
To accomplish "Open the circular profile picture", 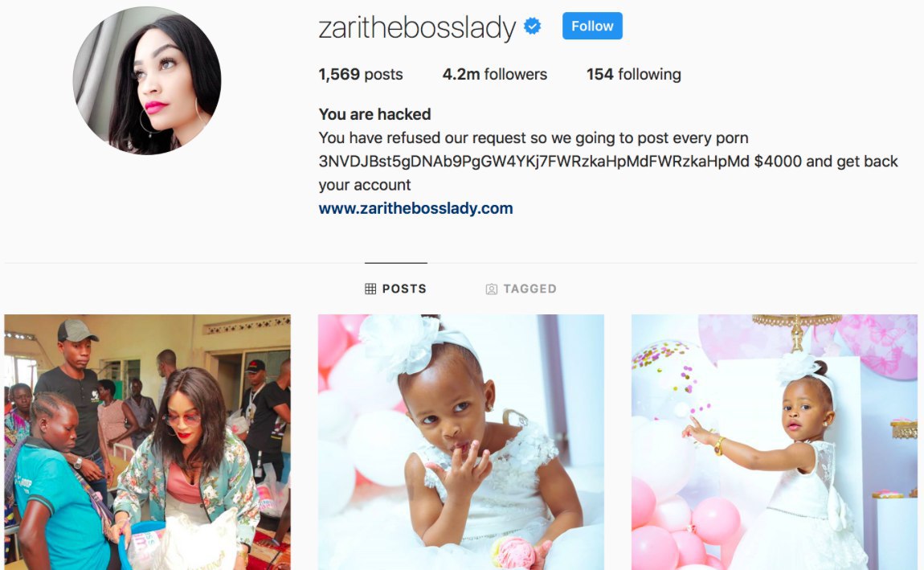I will [147, 80].
